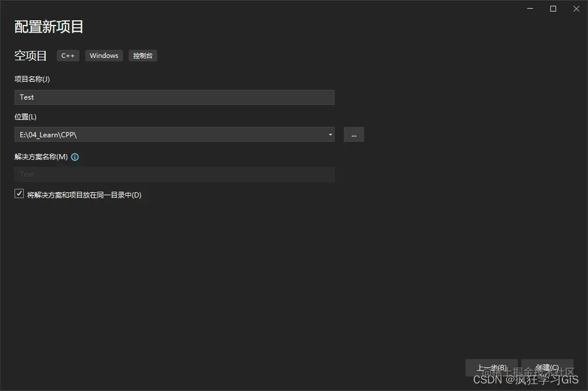Focus the 项目名称 field containing Test
The image size is (588, 391).
pos(175,97)
